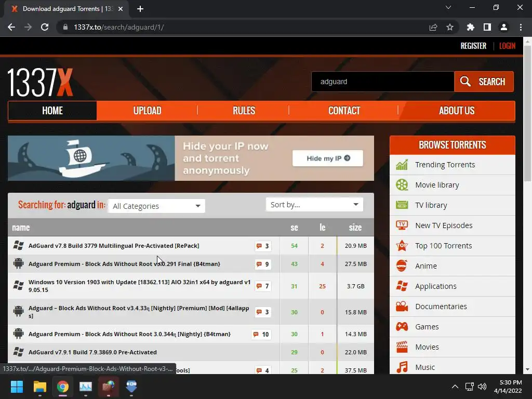Open Adguard Block Ads v3.4.33 Nightly Mod link
Image resolution: width=532 pixels, height=399 pixels.
click(x=139, y=312)
